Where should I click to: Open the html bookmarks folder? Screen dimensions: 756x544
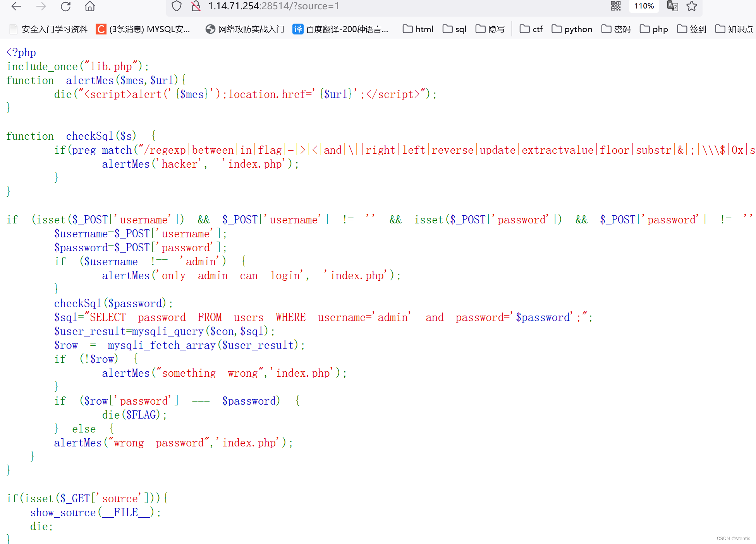(418, 29)
